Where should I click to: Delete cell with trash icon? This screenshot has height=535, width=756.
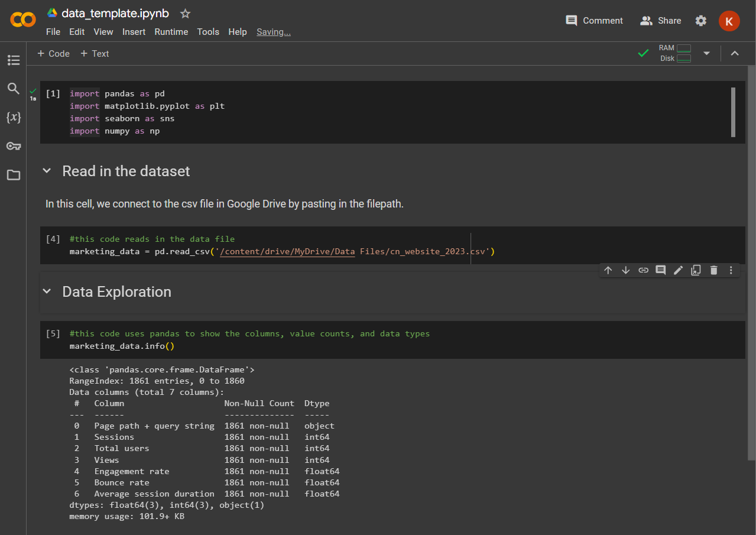click(713, 270)
